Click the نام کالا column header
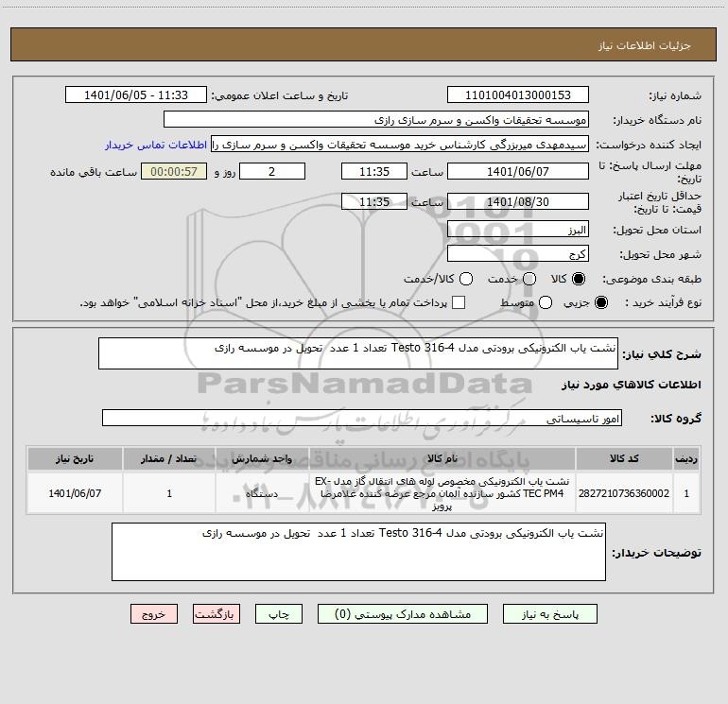The height and width of the screenshot is (704, 728). coord(442,458)
